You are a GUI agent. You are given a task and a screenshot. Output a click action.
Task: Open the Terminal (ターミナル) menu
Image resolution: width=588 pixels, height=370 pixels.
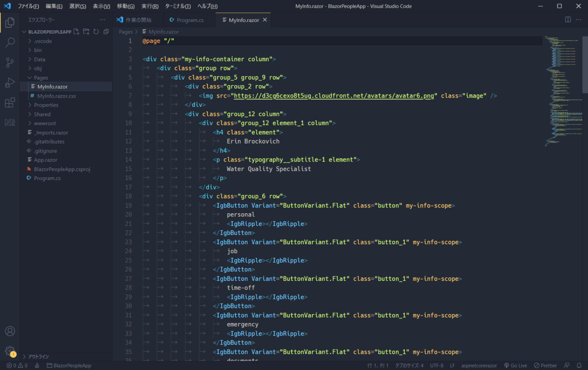pos(178,6)
